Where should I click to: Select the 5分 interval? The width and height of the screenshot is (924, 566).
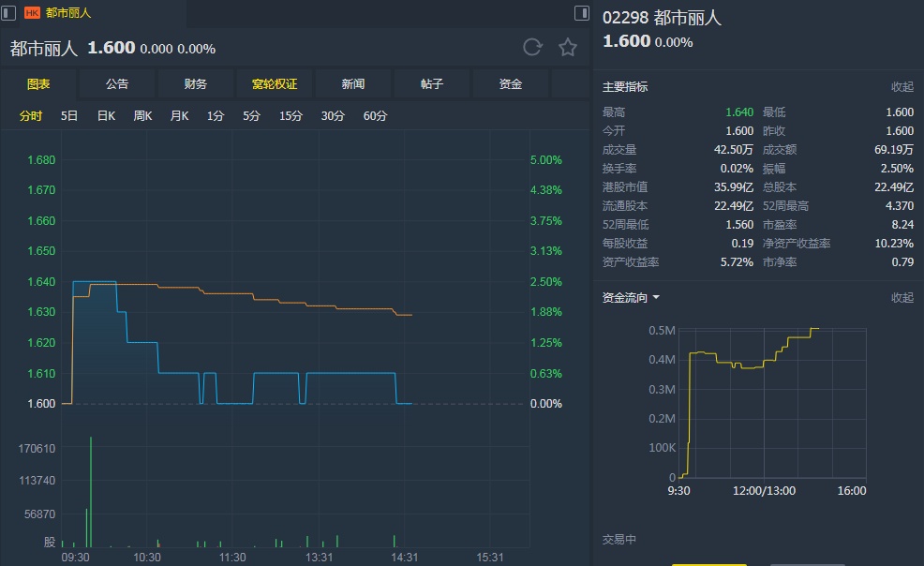(251, 116)
